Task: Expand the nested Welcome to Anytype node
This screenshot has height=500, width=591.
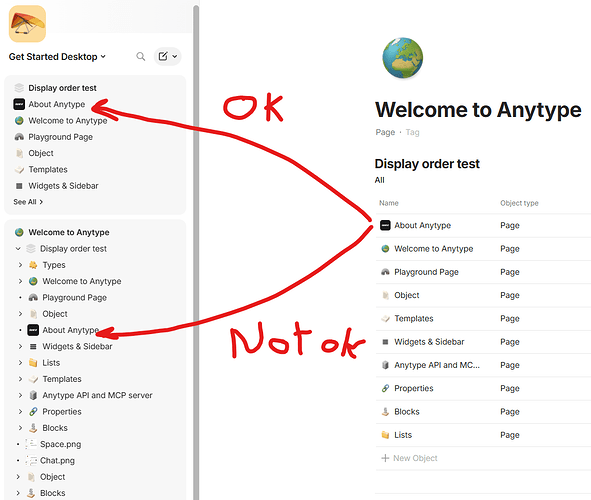Action: (x=20, y=281)
